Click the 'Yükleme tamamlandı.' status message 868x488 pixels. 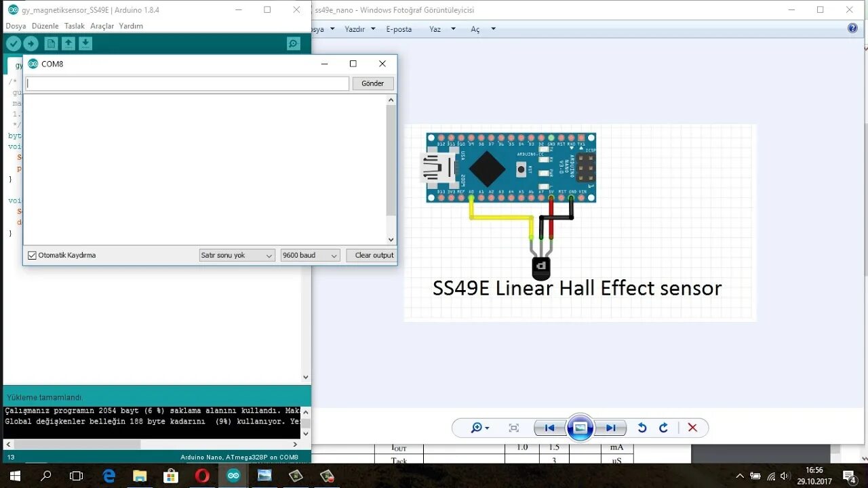45,397
